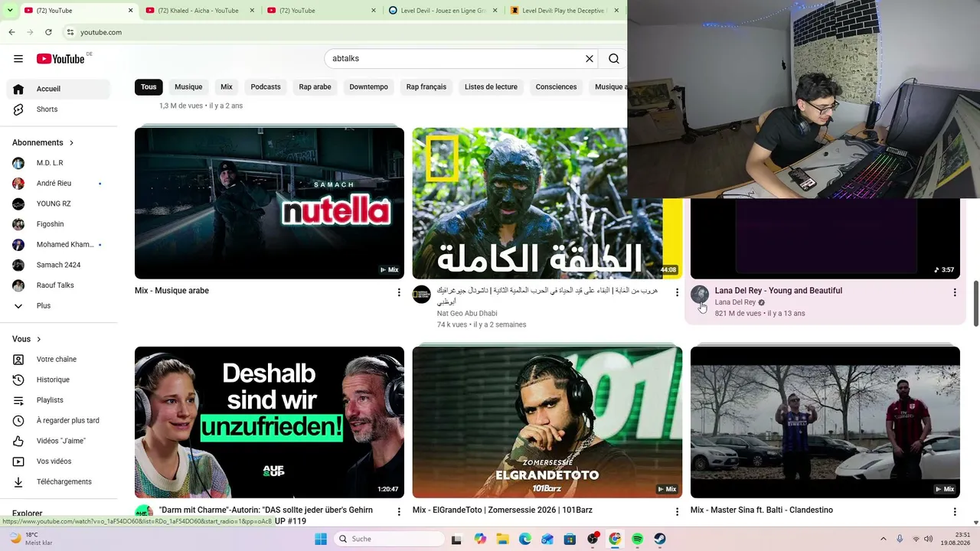The width and height of the screenshot is (980, 551).
Task: Open options for ElGrandeToto Zomersessie mix
Action: (x=677, y=511)
